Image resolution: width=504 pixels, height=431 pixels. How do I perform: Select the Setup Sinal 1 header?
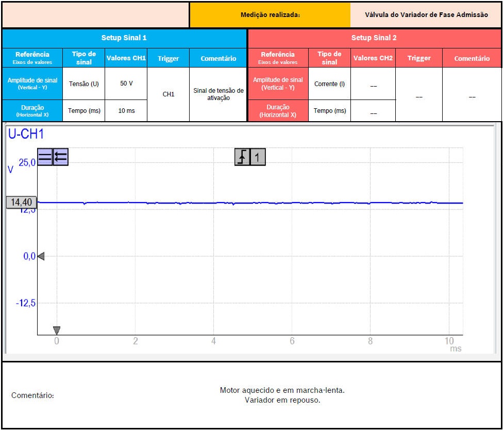coord(124,38)
